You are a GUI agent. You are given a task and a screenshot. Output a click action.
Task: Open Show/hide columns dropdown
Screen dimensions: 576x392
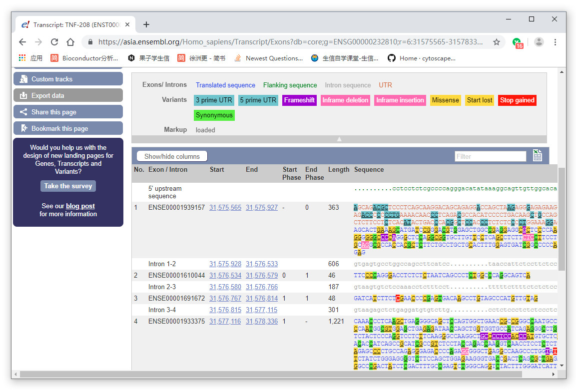click(x=172, y=156)
